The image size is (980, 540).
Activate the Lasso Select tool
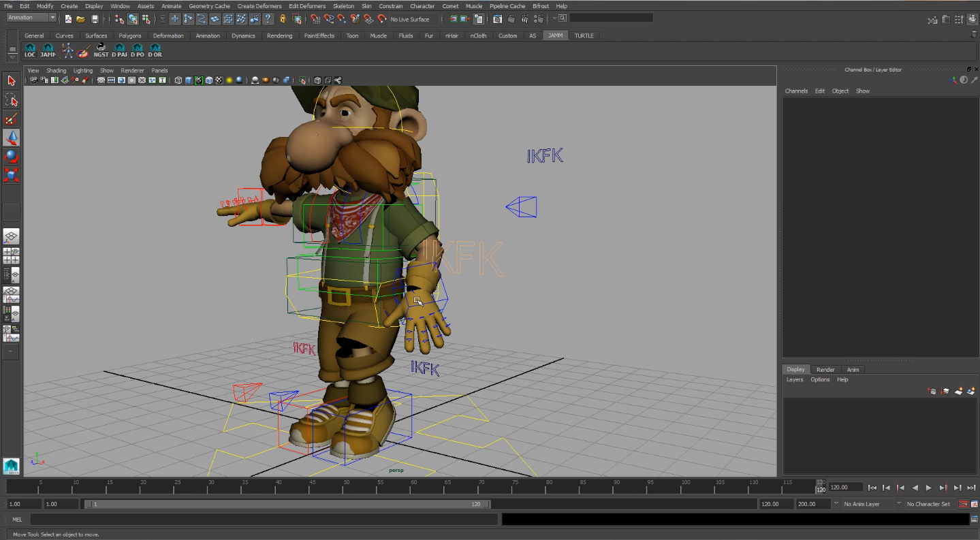(x=12, y=100)
